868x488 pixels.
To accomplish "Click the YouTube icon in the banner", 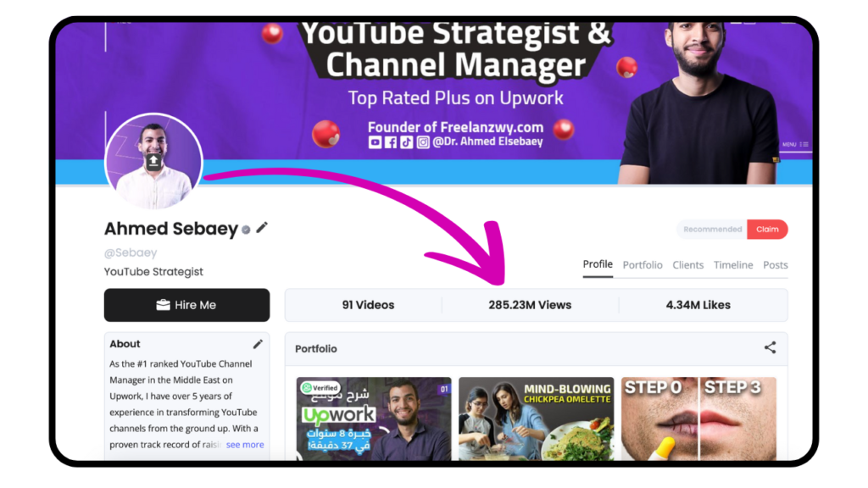I will coord(375,142).
